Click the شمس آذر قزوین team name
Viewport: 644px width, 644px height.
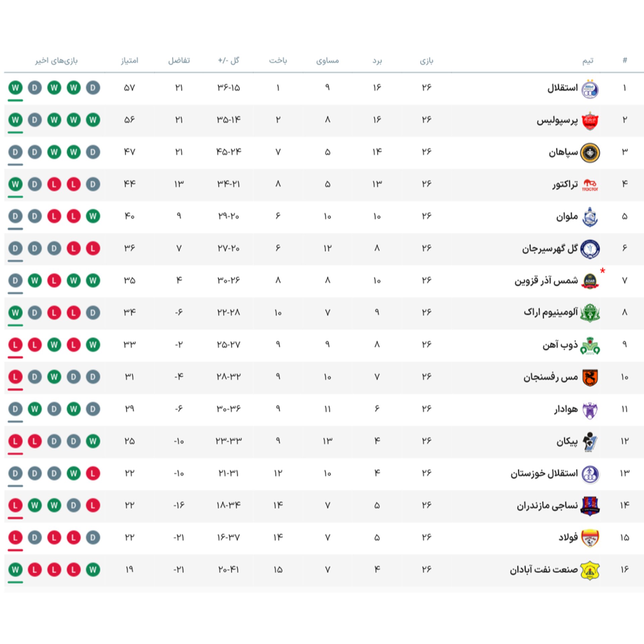coord(546,280)
